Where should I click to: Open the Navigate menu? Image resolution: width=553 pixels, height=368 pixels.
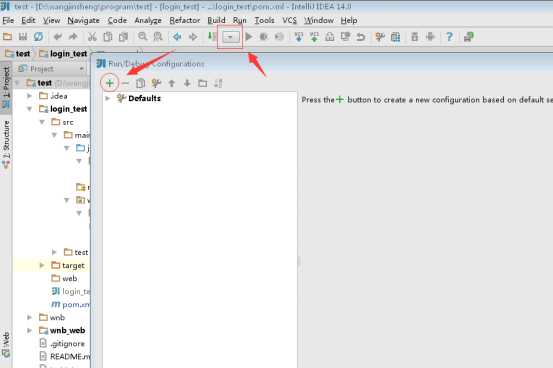(x=84, y=20)
